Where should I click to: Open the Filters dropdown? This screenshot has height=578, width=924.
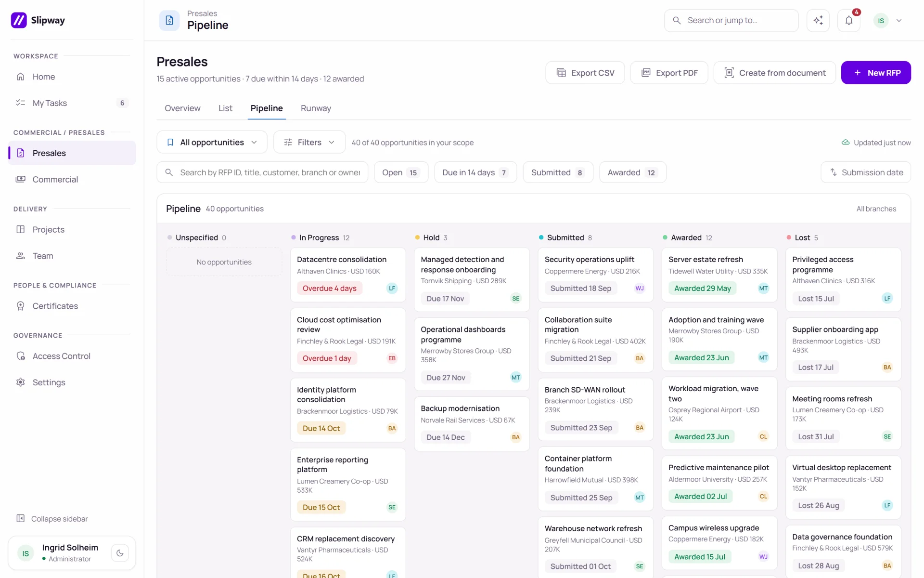[x=309, y=142]
